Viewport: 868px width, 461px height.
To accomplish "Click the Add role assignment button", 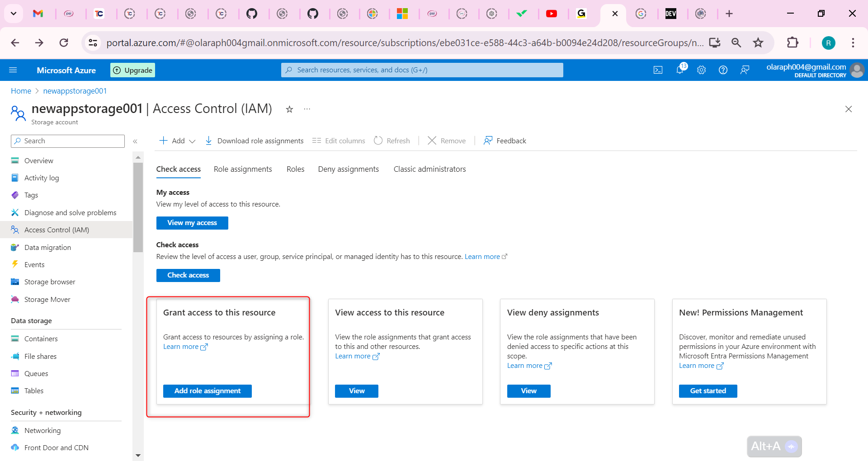I will [x=207, y=390].
